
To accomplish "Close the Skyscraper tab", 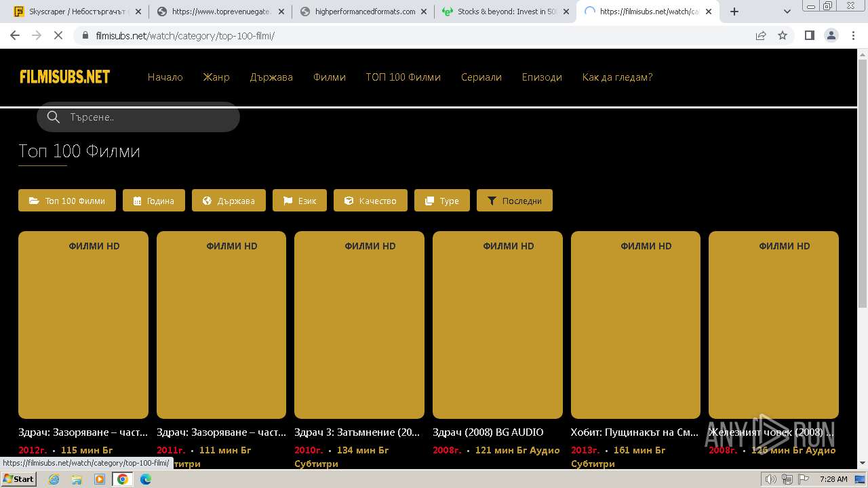I will [138, 12].
